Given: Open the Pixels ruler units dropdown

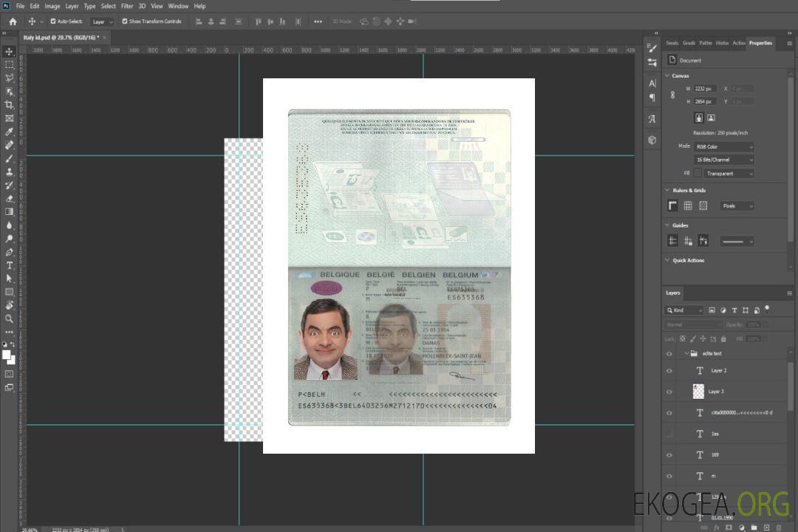Looking at the screenshot, I should pyautogui.click(x=737, y=206).
